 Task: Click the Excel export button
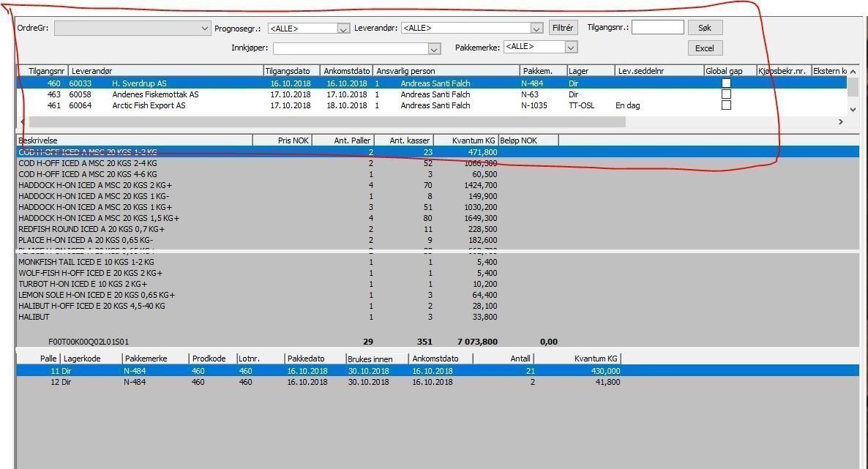tap(705, 48)
